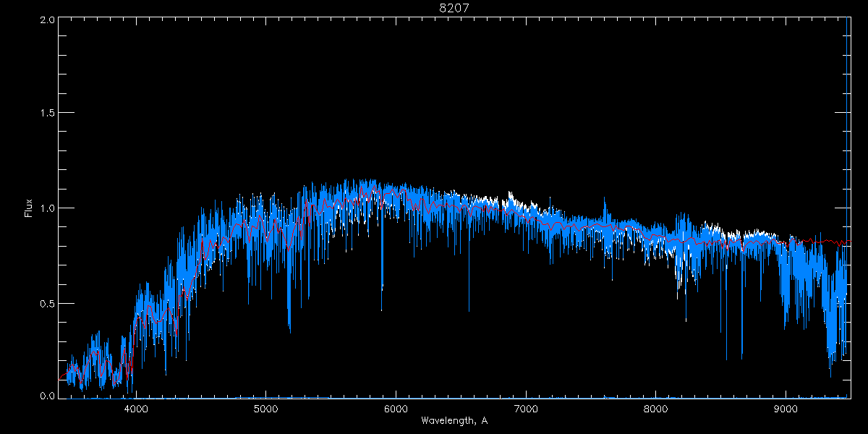Click the 9000 tick label on x-axis

pos(786,407)
